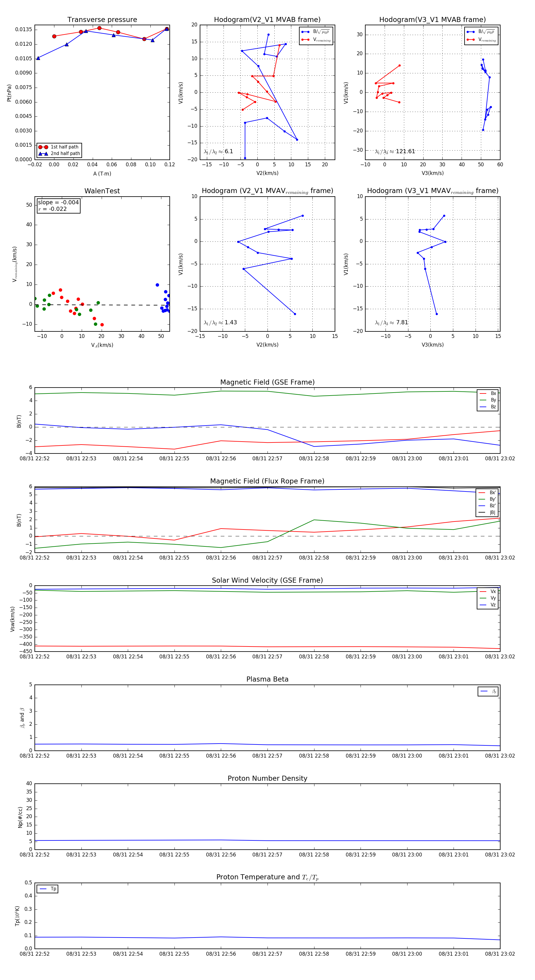Select the Vy legend entry
The height and width of the screenshot is (980, 535).
pyautogui.click(x=488, y=598)
